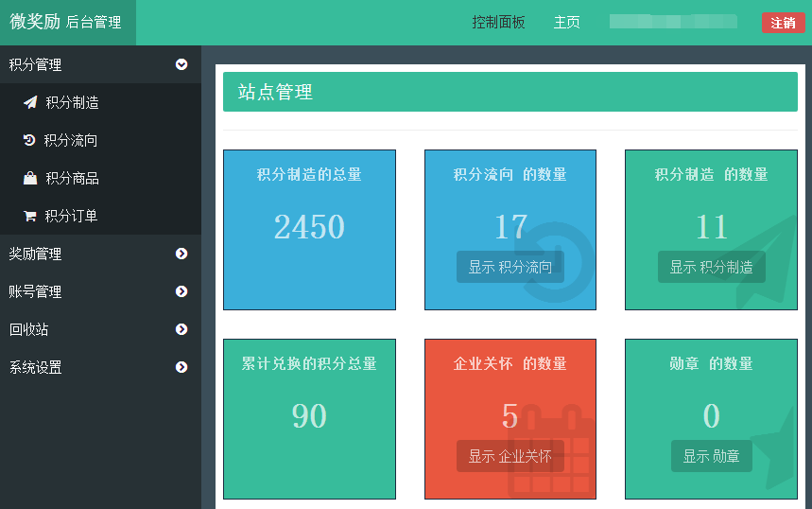Click the shopping bag icon beside 积分商品
The height and width of the screenshot is (509, 812).
(x=30, y=178)
